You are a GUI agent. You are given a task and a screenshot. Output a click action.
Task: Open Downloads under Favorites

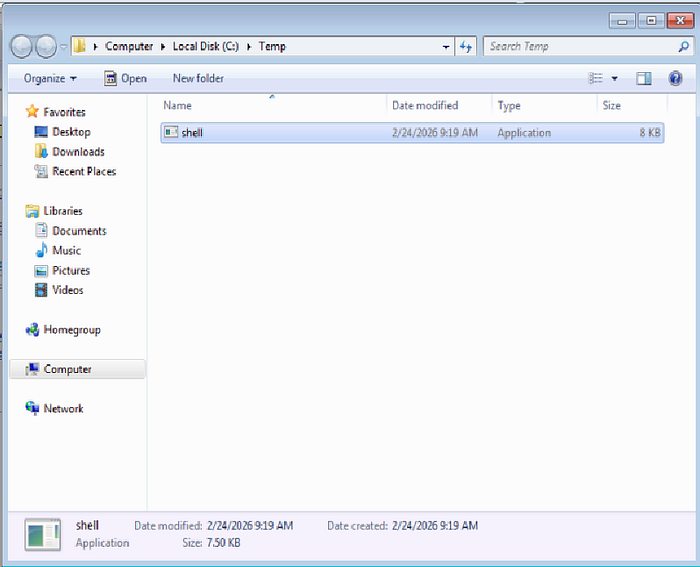[78, 152]
